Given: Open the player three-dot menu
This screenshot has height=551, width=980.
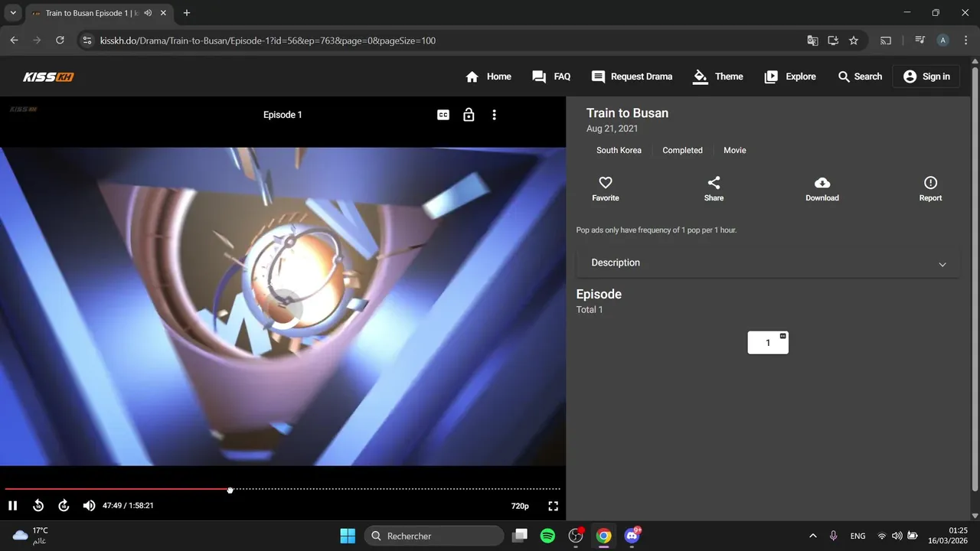Looking at the screenshot, I should pos(494,115).
